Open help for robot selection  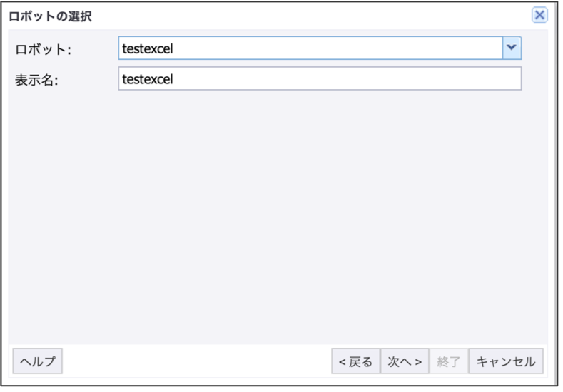click(x=38, y=361)
